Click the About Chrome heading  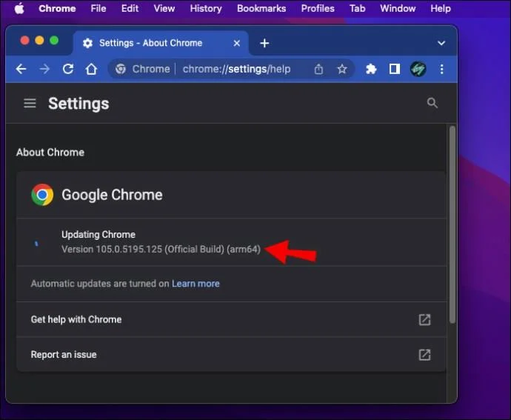pyautogui.click(x=50, y=153)
